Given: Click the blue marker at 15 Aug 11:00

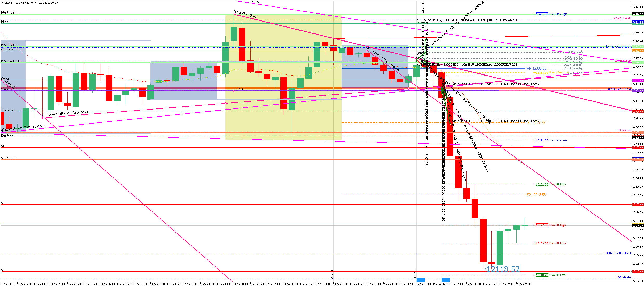Looking at the screenshot, I should pyautogui.click(x=445, y=280).
